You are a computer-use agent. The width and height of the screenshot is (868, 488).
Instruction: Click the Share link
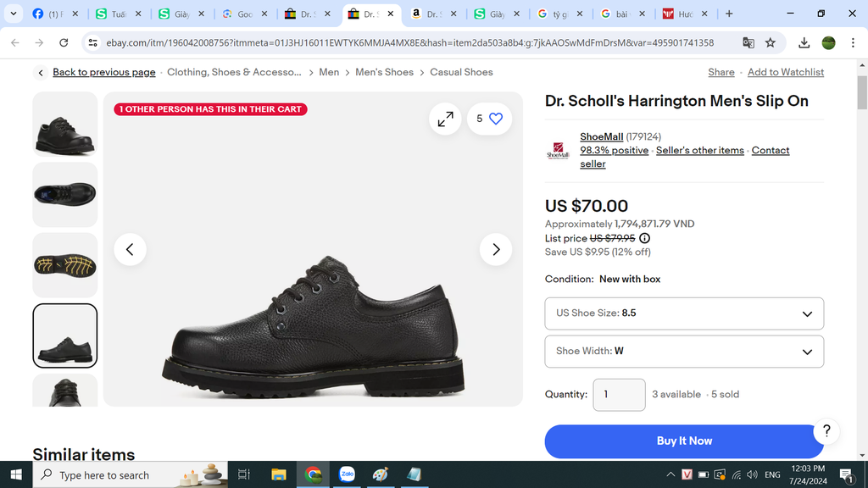pyautogui.click(x=721, y=73)
